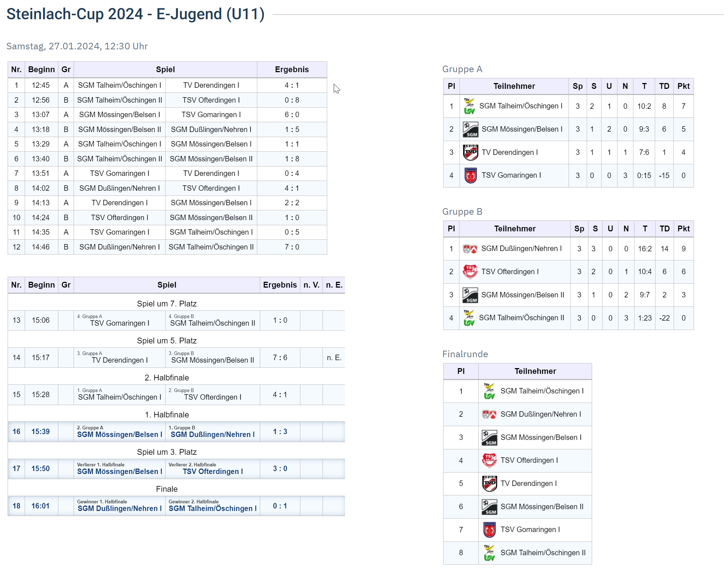The width and height of the screenshot is (728, 573).
Task: Click the Pkt column header in Gruppe A
Action: pyautogui.click(x=683, y=86)
